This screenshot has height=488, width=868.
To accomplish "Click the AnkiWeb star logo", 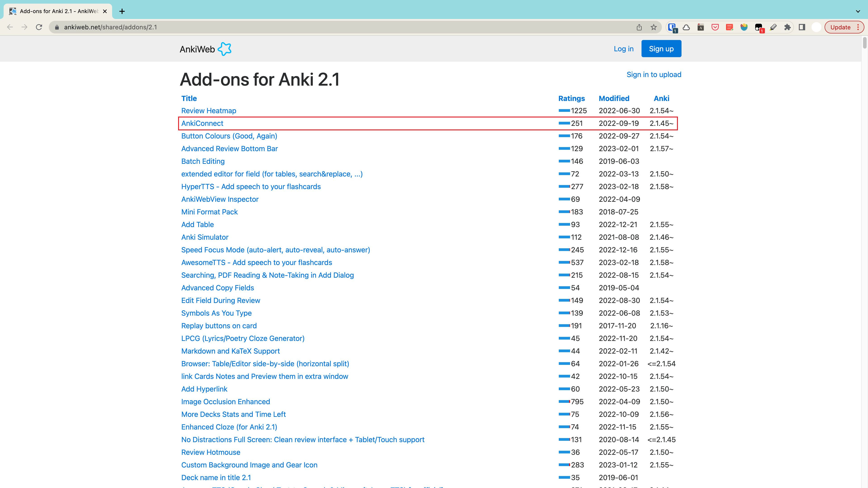I will [225, 49].
